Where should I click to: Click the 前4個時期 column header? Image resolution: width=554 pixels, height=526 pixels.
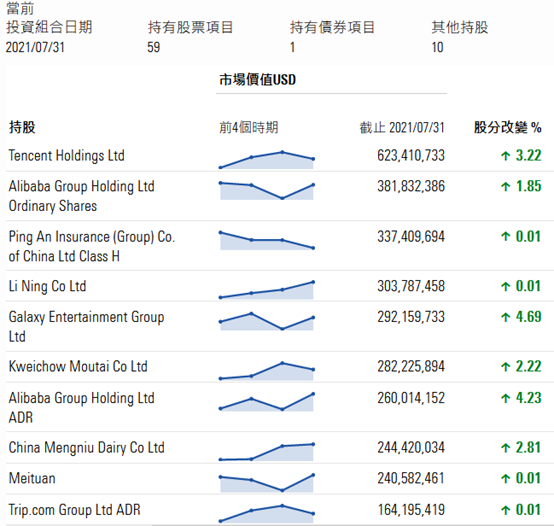tap(249, 127)
